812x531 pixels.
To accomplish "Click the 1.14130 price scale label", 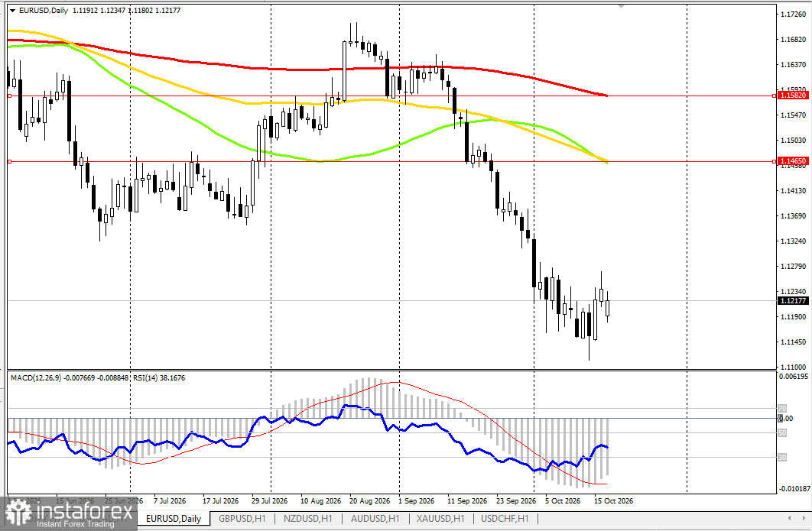I will 793,191.
